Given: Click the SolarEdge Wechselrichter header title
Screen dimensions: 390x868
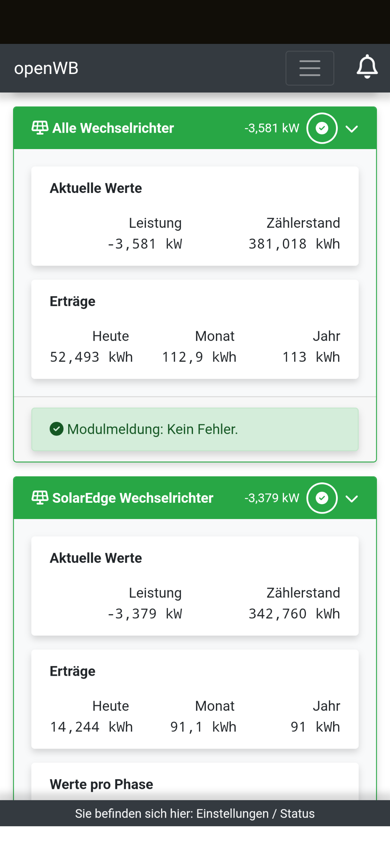Looking at the screenshot, I should tap(133, 498).
